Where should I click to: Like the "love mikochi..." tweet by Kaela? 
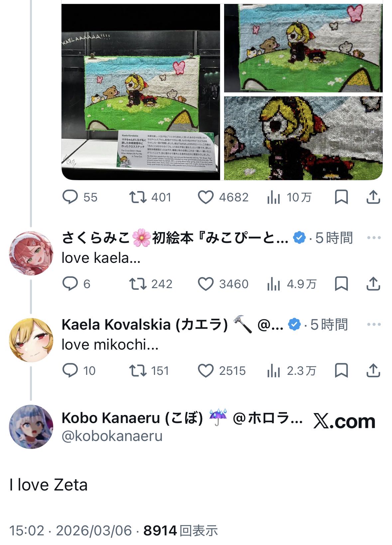pyautogui.click(x=206, y=371)
